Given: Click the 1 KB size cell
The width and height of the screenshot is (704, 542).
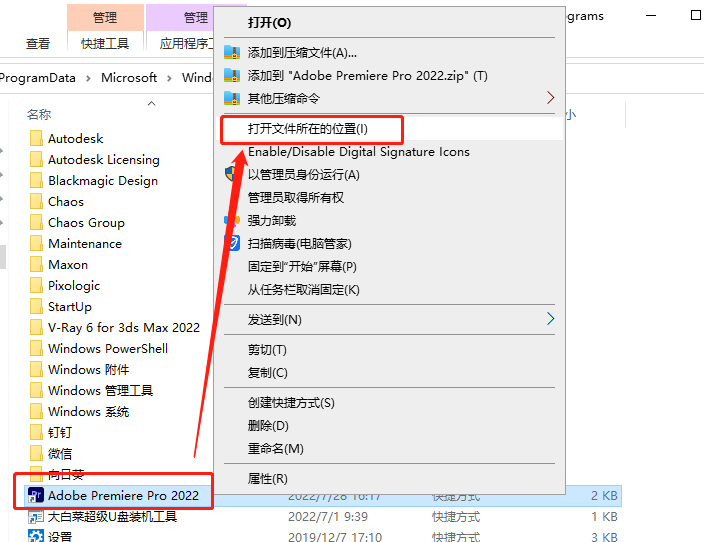Looking at the screenshot, I should point(604,517).
